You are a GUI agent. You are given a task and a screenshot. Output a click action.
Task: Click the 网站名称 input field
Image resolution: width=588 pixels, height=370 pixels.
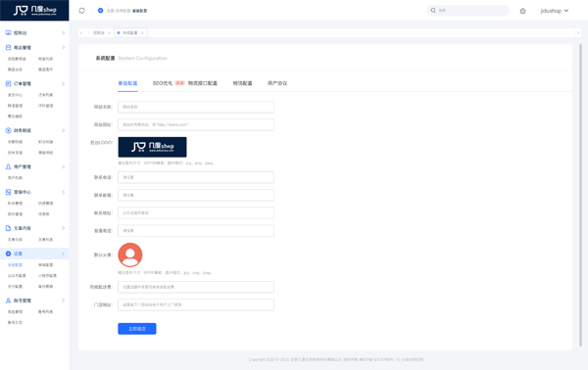(196, 107)
